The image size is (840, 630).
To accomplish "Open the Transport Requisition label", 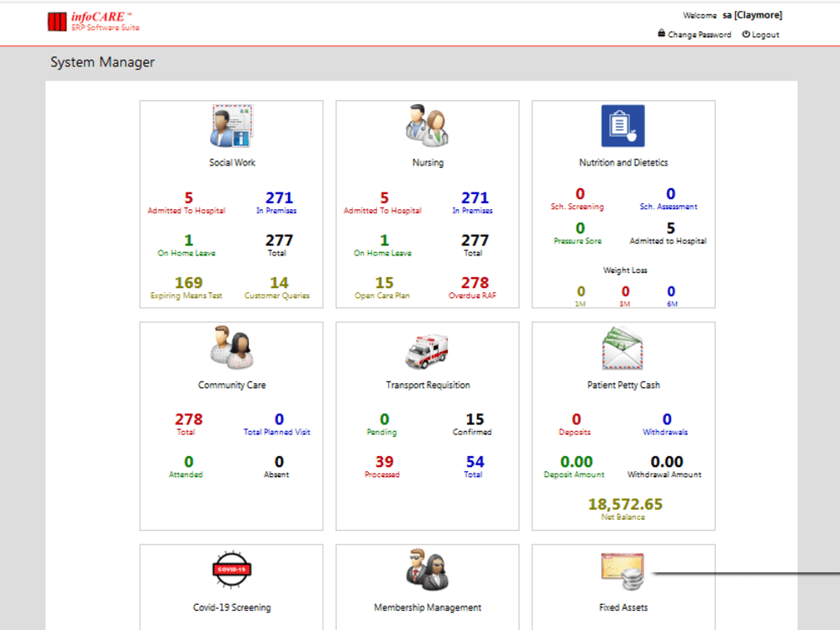I will click(428, 385).
